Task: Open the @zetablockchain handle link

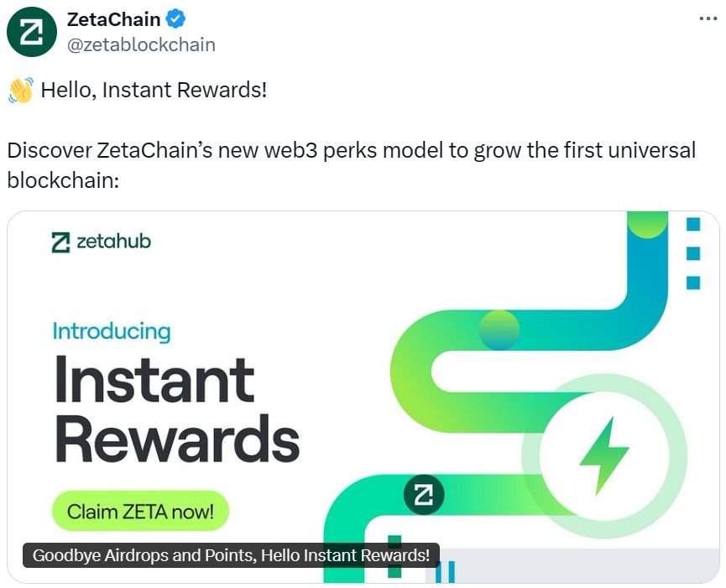Action: tap(141, 44)
